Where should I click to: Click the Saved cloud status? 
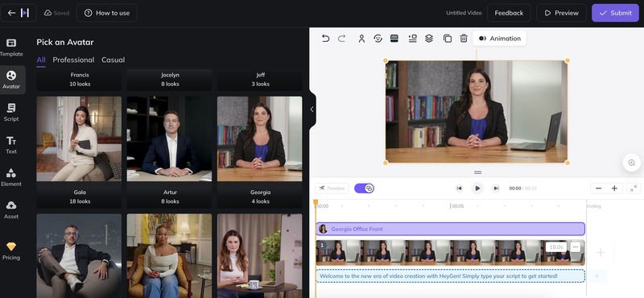[x=56, y=13]
